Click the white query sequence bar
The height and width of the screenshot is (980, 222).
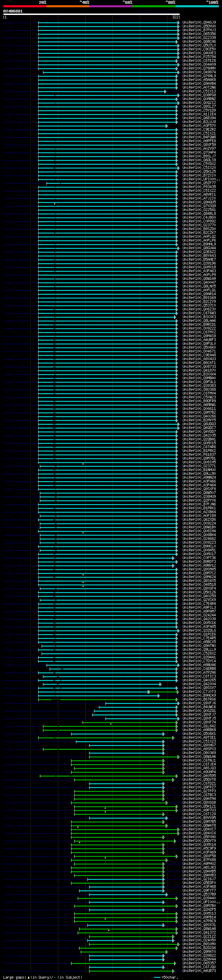pos(91,14)
